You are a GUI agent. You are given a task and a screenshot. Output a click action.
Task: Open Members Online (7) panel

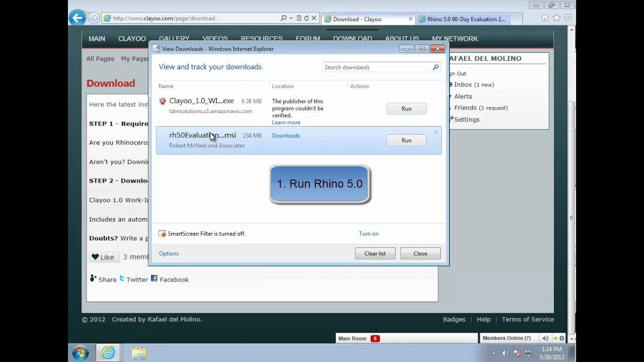point(508,338)
